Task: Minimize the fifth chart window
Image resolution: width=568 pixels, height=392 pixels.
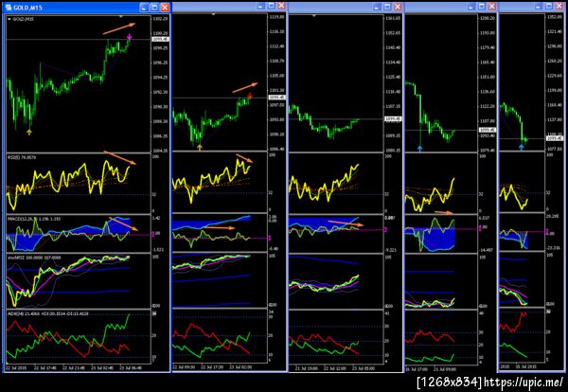Action: point(539,7)
